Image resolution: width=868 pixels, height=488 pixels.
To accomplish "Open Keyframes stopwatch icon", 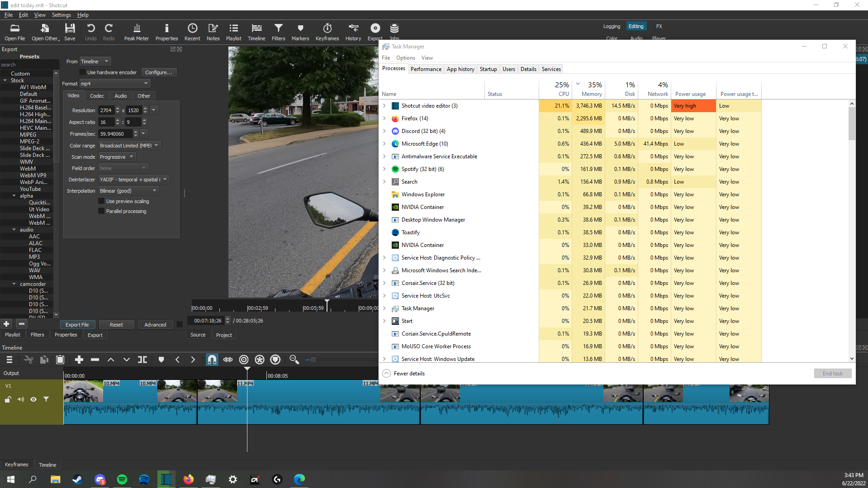I will (327, 32).
